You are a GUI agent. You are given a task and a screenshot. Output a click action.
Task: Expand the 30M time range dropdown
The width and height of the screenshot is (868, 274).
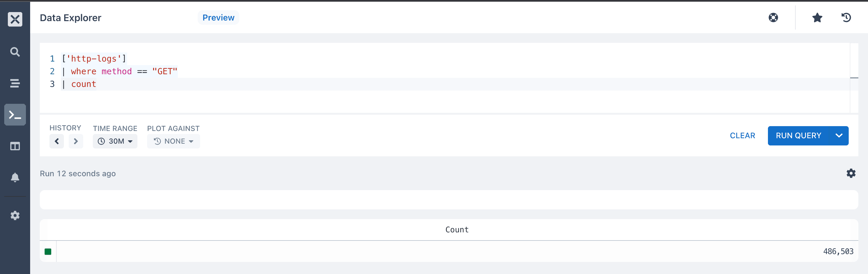click(115, 142)
